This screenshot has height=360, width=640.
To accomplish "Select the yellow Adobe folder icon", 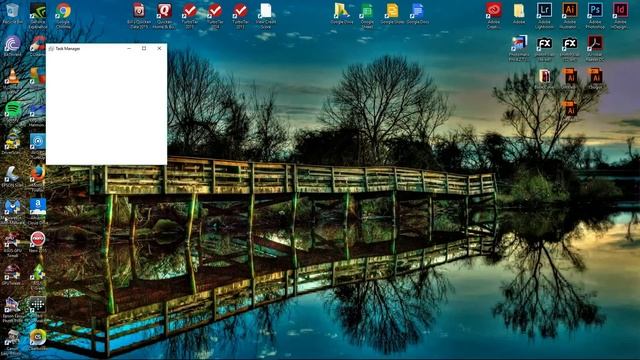I will (519, 11).
